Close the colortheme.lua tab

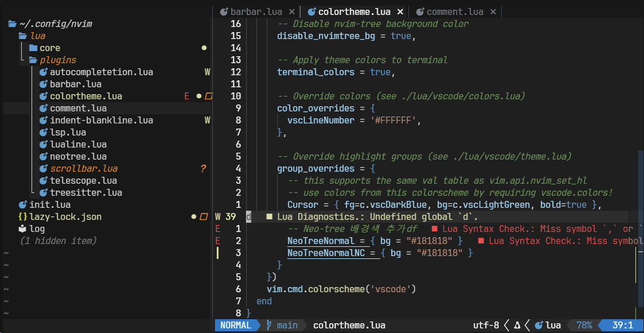(x=400, y=11)
